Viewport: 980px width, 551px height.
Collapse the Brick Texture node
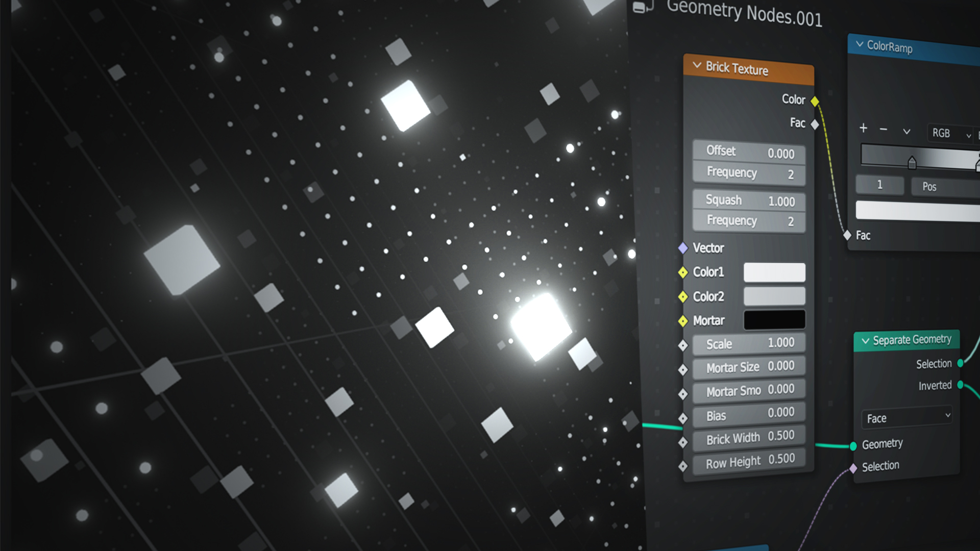tap(697, 65)
